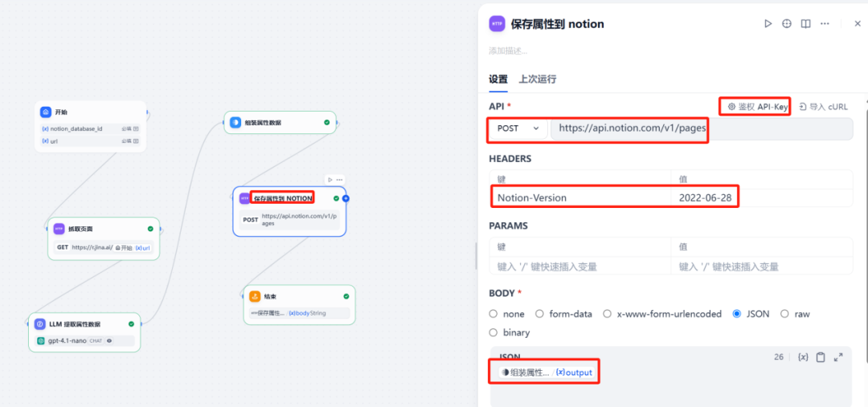868x407 pixels.
Task: Run the selected node via its floating play icon
Action: pyautogui.click(x=330, y=180)
